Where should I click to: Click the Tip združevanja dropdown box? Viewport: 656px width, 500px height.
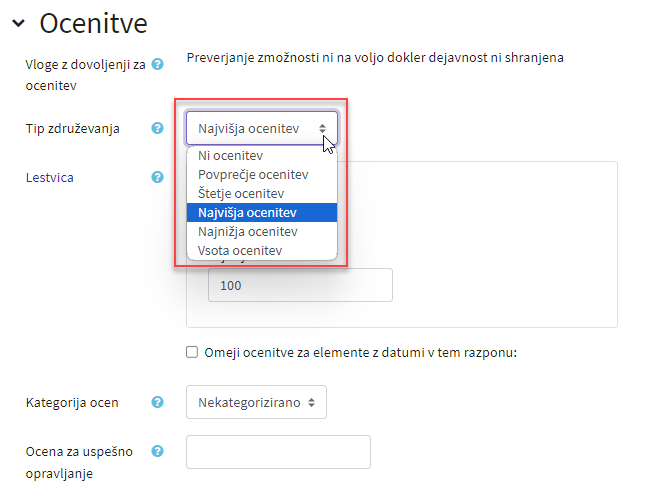[x=261, y=129]
